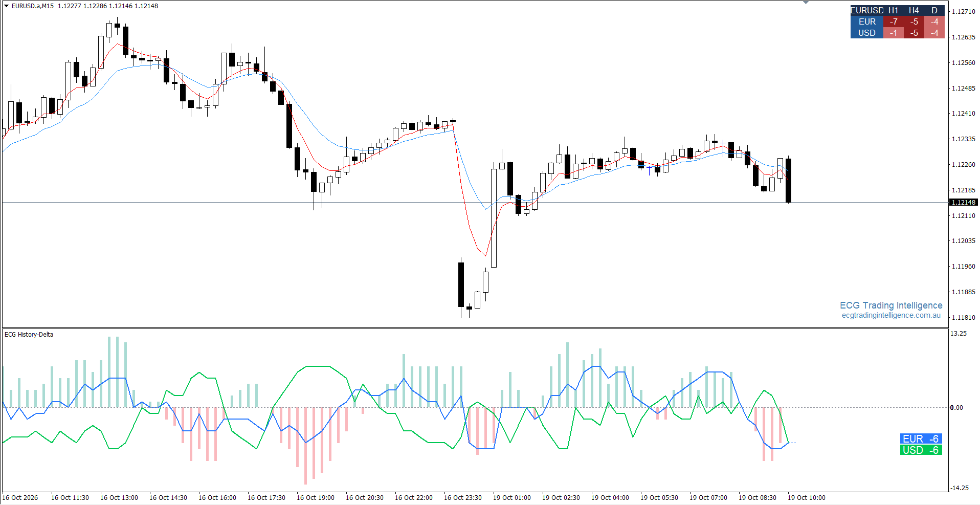Screen dimensions: 980x505
Task: Click the ECG Trading Intelligence title
Action: (891, 305)
